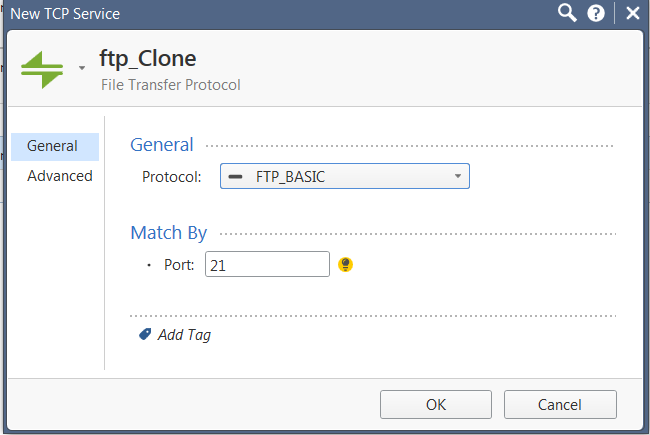Close the New TCP Service dialog

pos(633,13)
